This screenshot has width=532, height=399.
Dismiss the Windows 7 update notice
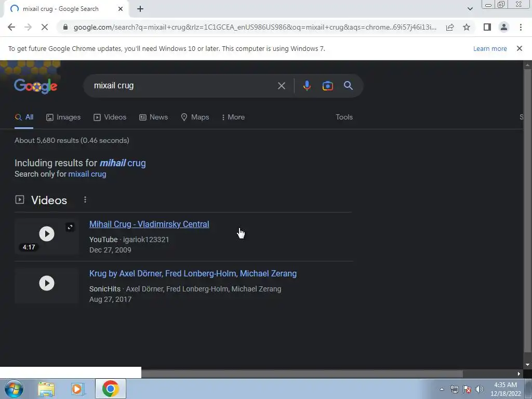tap(520, 48)
